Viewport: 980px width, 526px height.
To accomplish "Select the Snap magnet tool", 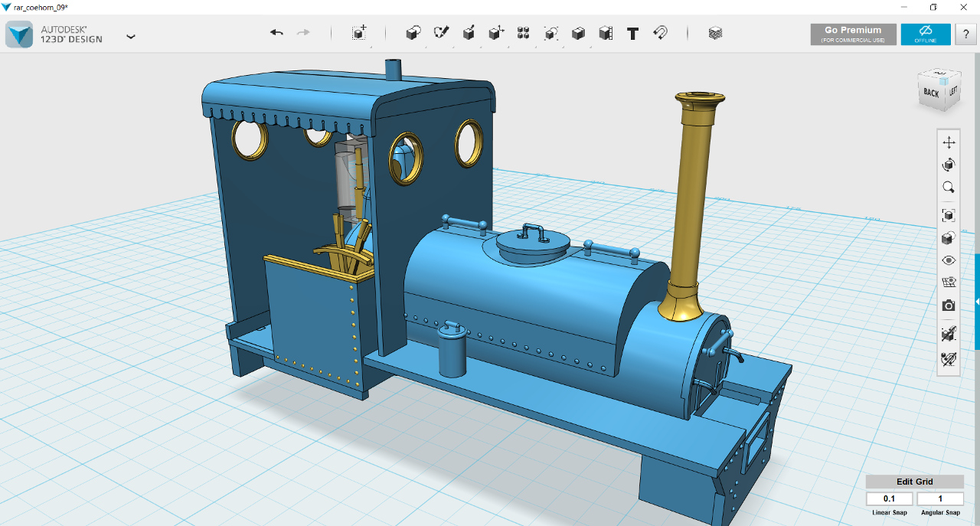I will [x=660, y=33].
